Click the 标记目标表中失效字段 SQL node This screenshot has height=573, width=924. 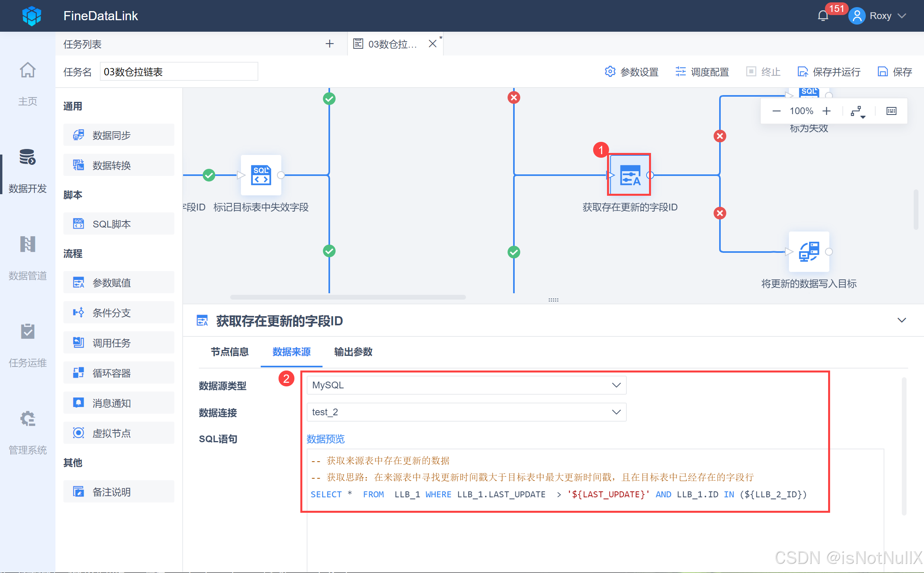[261, 175]
